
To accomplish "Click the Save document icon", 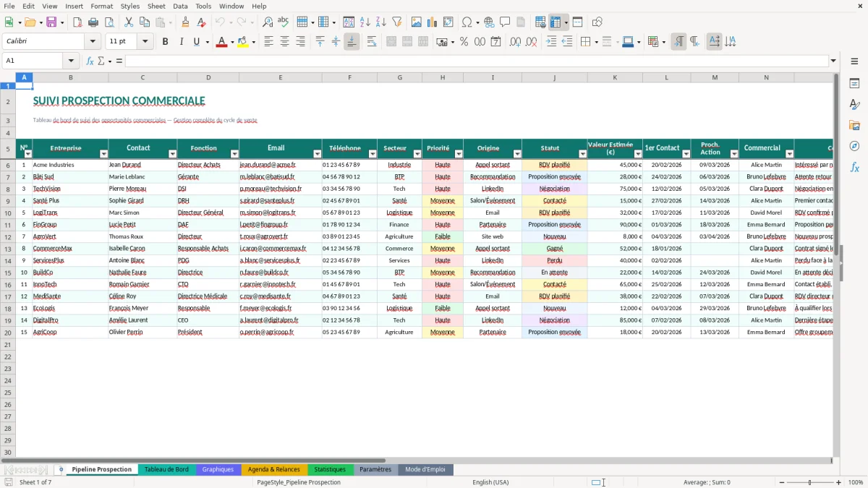I will coord(51,22).
